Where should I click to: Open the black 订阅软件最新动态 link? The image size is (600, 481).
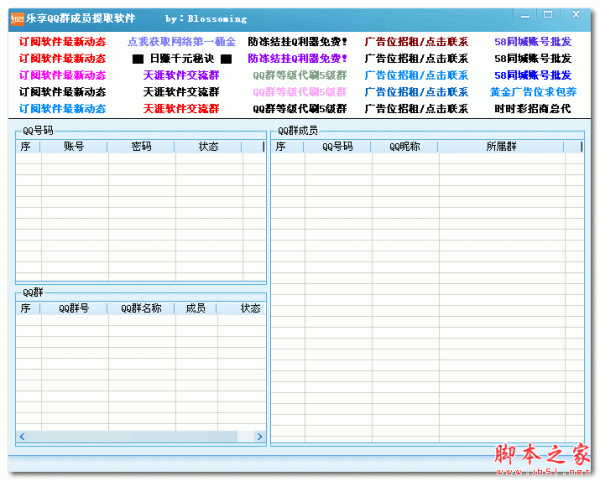click(x=62, y=92)
